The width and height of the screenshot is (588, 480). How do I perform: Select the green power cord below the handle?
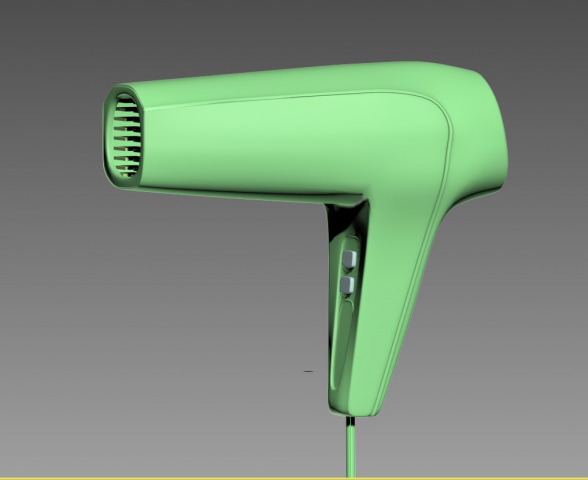tap(351, 447)
